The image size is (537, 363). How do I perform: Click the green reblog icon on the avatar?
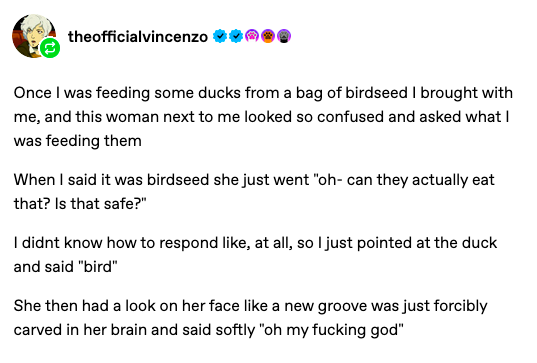[50, 48]
